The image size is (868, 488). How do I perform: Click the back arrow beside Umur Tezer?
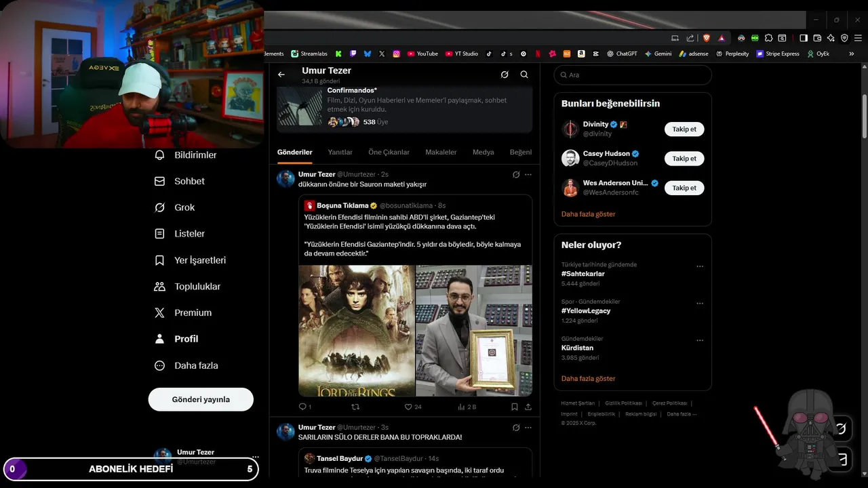tap(281, 75)
